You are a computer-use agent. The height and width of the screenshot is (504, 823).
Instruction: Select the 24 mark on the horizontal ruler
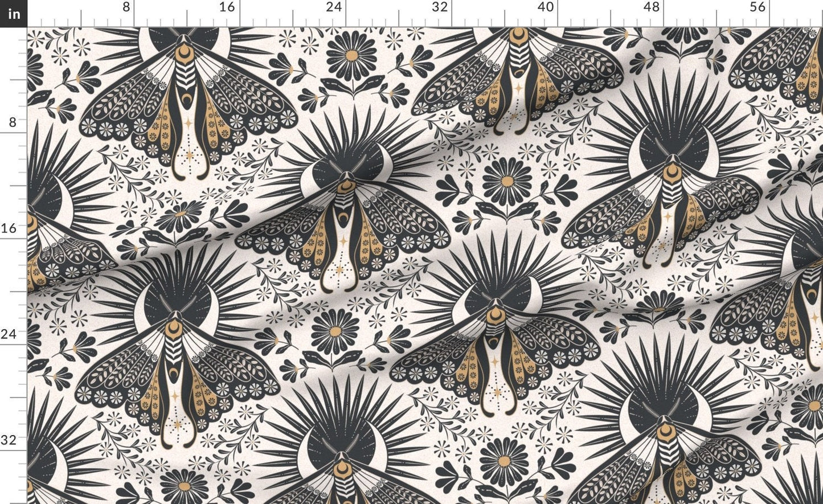click(334, 7)
